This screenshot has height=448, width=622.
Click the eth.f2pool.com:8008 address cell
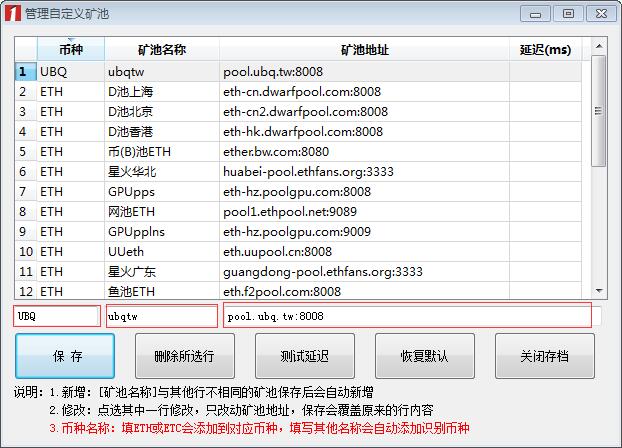365,292
